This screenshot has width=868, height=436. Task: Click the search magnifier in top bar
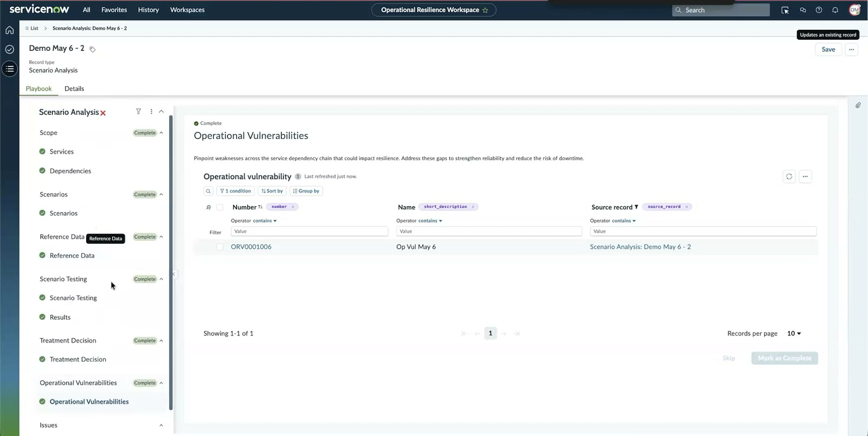tap(678, 10)
